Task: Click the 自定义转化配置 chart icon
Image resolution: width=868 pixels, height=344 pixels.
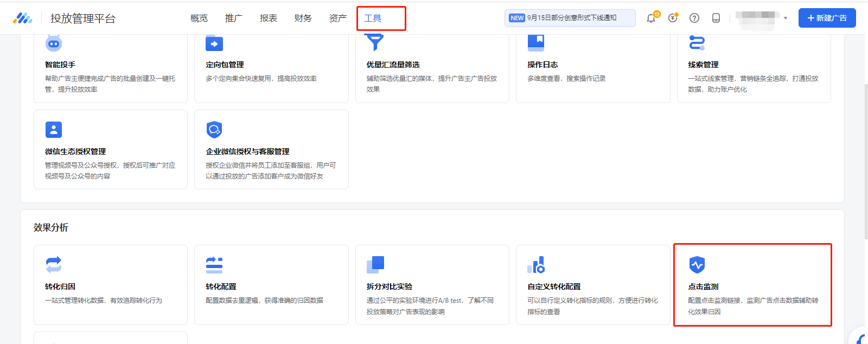Action: click(536, 265)
